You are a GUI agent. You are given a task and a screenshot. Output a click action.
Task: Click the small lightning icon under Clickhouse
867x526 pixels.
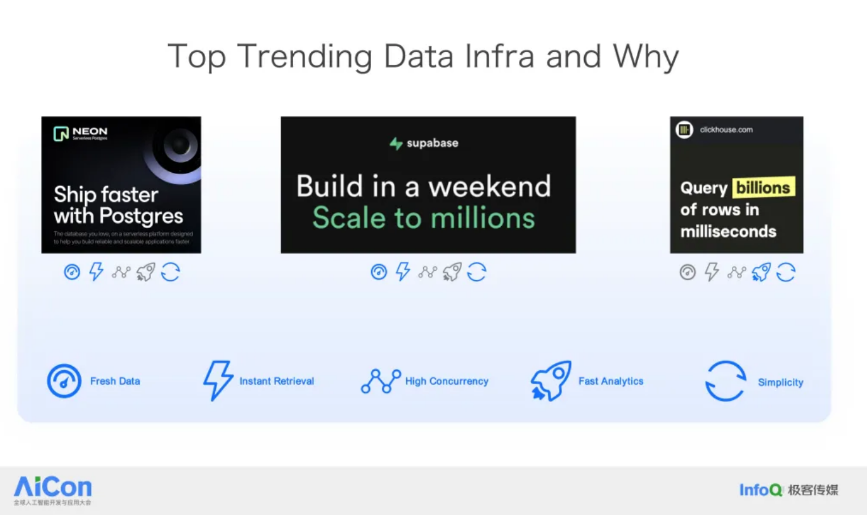(712, 272)
